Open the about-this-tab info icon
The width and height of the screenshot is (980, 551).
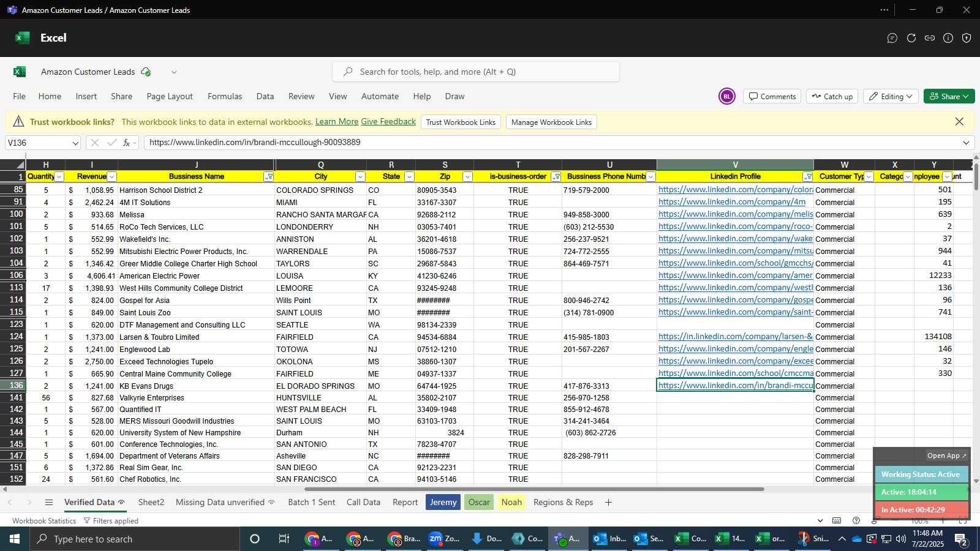(948, 38)
